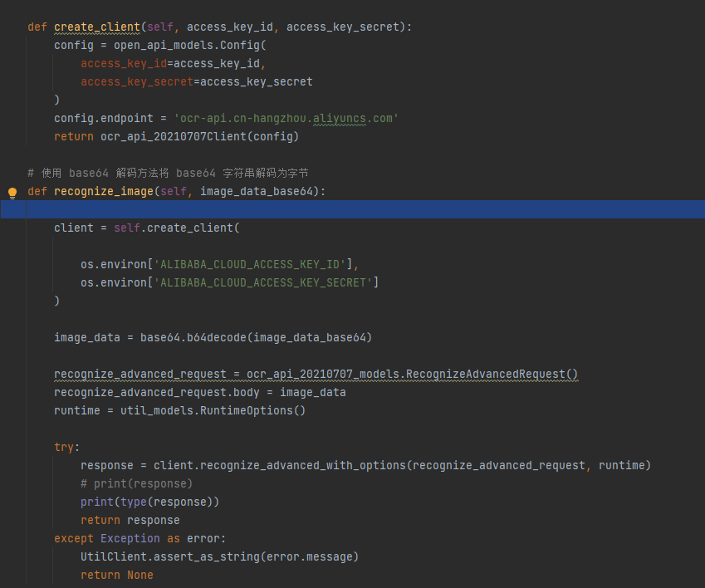The image size is (705, 588).
Task: Click the try keyword
Action: [64, 448]
